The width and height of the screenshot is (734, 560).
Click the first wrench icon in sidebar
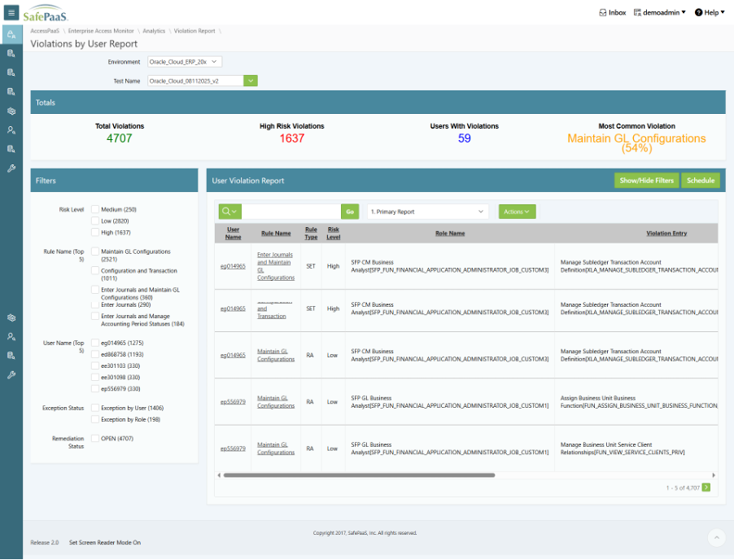point(11,168)
